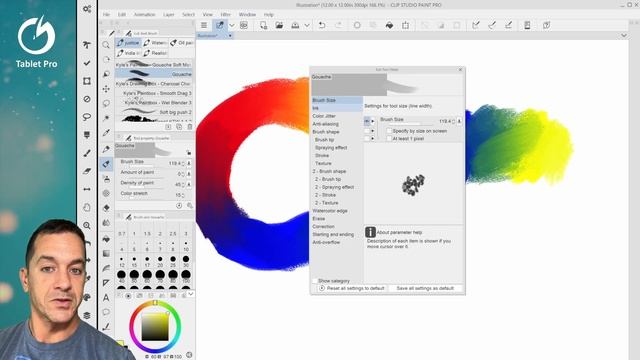Switch to the Watercolor sub tool tab
The width and height of the screenshot is (640, 360).
(155, 43)
